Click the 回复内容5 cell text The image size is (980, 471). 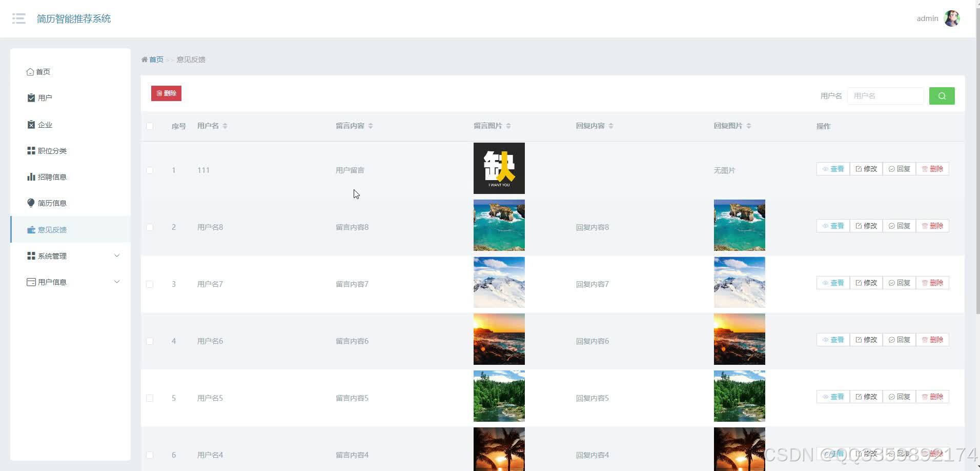coord(593,398)
